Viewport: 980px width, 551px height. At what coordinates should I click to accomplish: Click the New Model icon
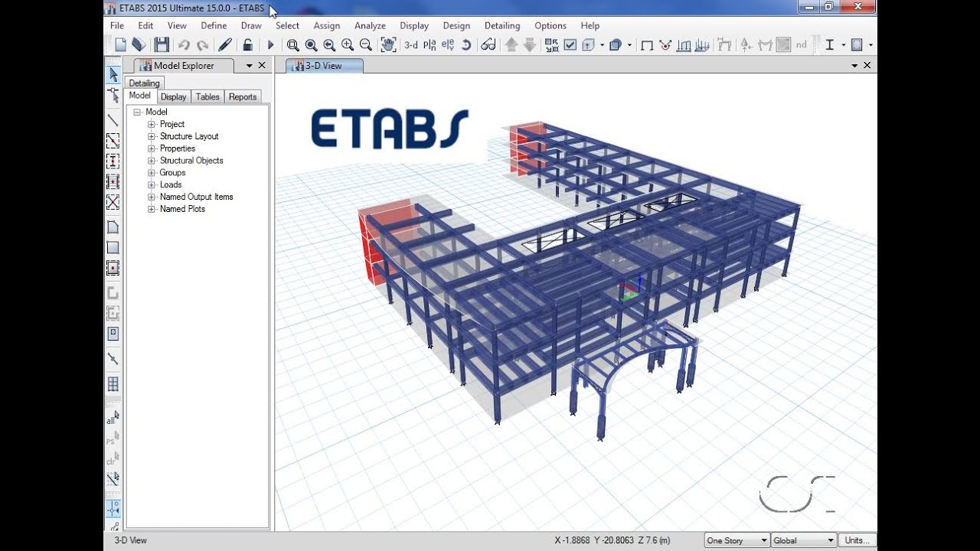[x=120, y=45]
